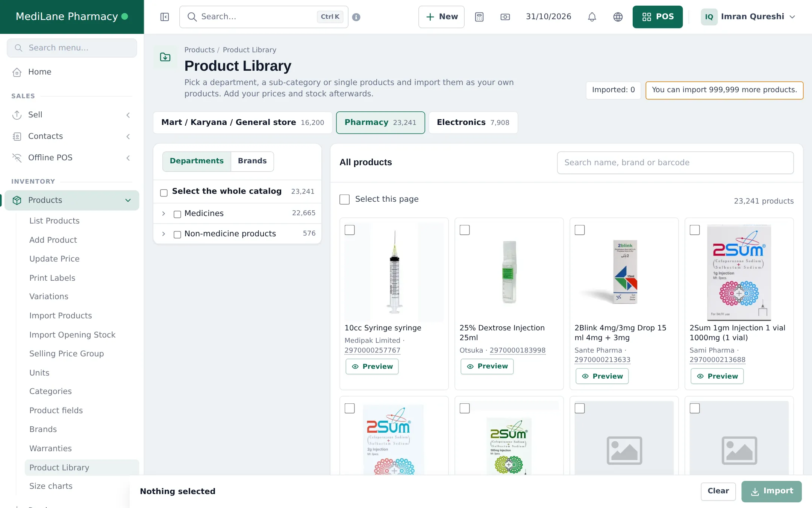The height and width of the screenshot is (508, 812).
Task: Open the language globe icon
Action: (618, 17)
